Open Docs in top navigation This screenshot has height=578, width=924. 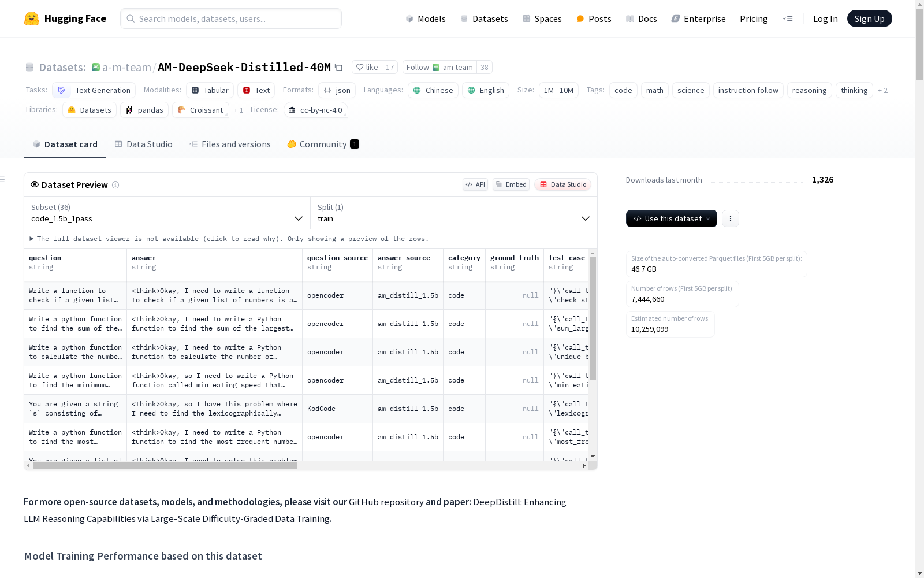pyautogui.click(x=642, y=18)
